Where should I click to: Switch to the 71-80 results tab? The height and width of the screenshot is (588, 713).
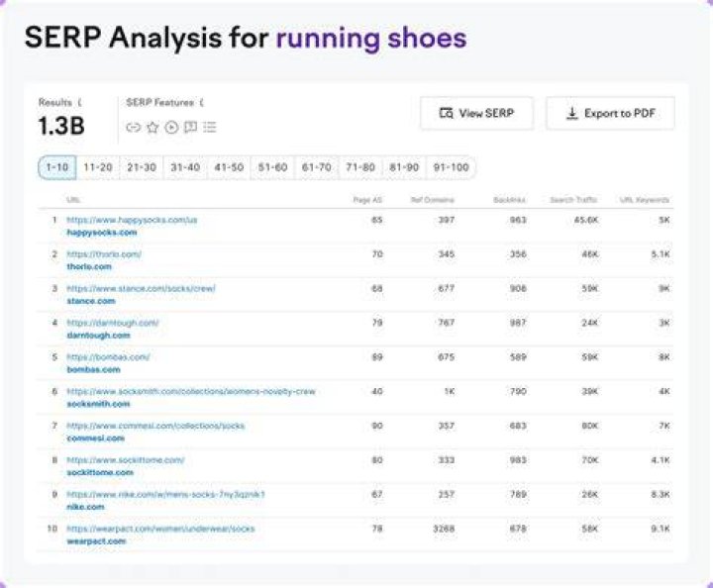coord(360,167)
